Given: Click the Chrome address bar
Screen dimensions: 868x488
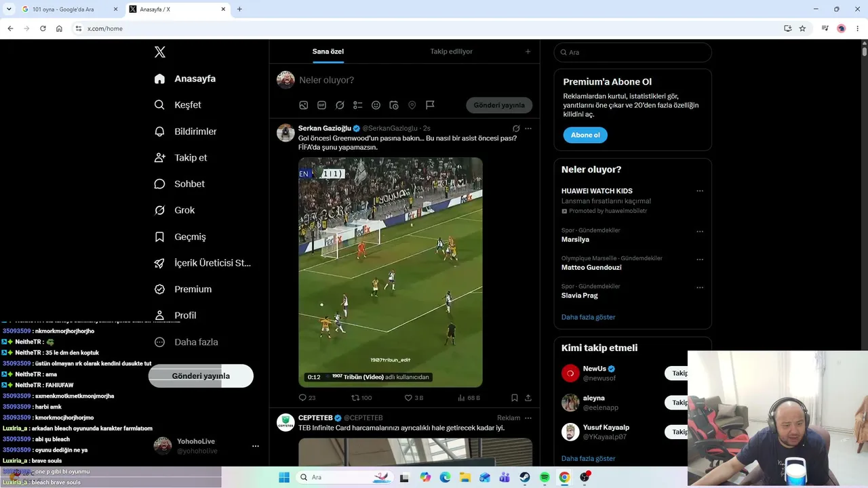Looking at the screenshot, I should [x=434, y=28].
